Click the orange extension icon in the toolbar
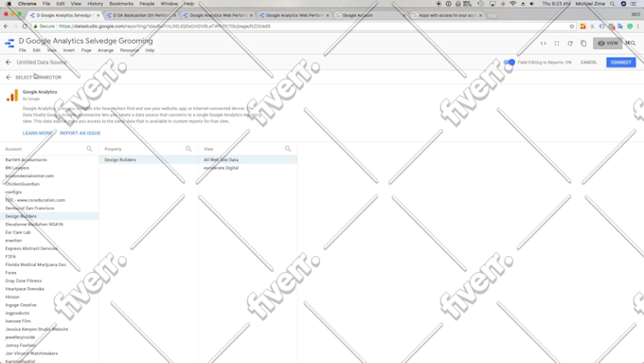Viewport: 644px width, 363px height. point(582,27)
